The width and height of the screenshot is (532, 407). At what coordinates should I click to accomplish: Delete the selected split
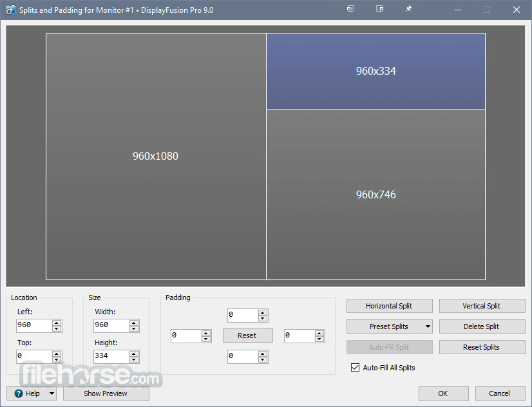point(482,327)
